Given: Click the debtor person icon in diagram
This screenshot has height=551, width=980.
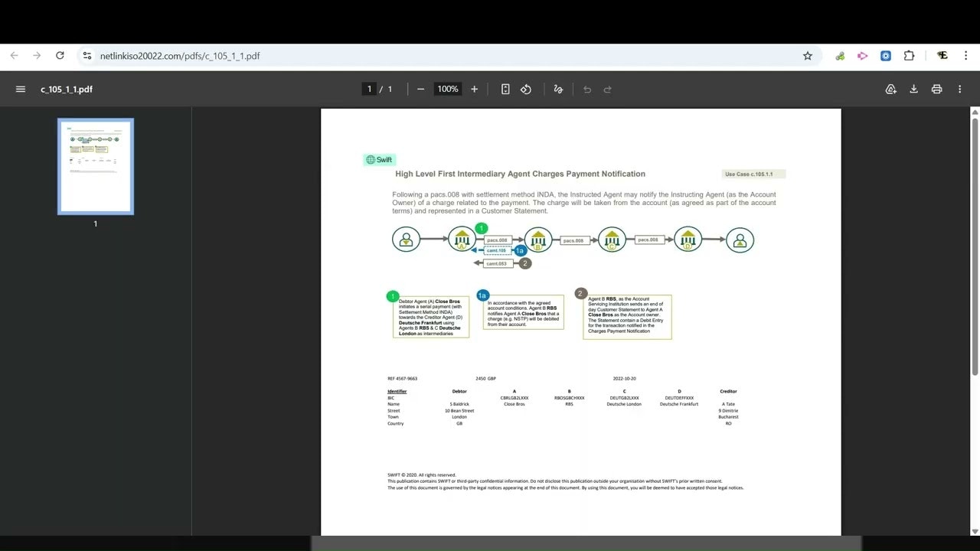Looking at the screenshot, I should coord(407,240).
